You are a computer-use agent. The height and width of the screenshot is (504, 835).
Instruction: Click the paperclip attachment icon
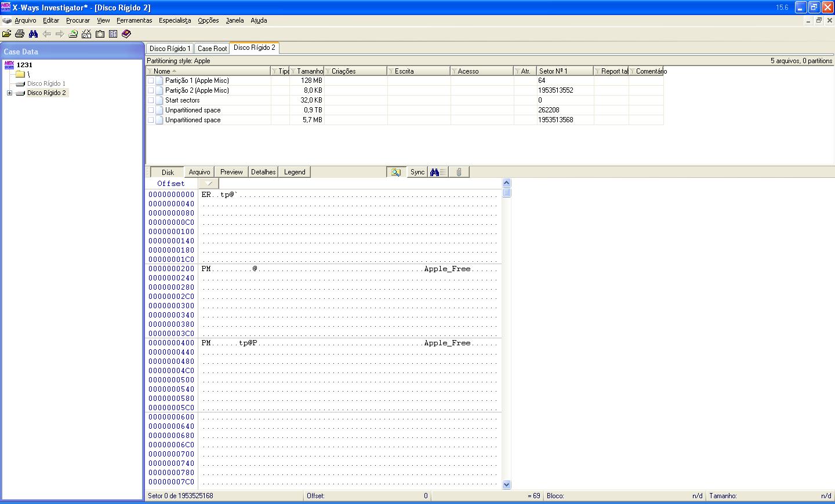coord(459,172)
